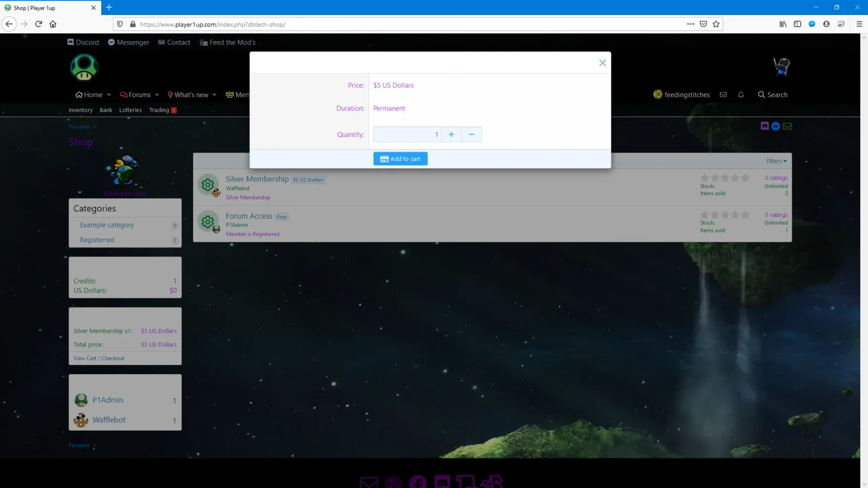Click the Forums breadcrumb above Shop title
This screenshot has height=488, width=868.
[79, 127]
